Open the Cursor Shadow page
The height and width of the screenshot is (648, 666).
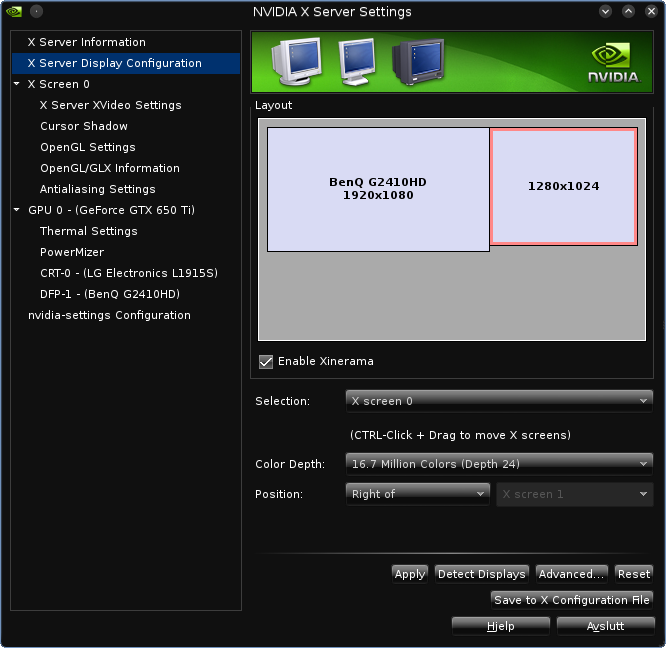(84, 126)
